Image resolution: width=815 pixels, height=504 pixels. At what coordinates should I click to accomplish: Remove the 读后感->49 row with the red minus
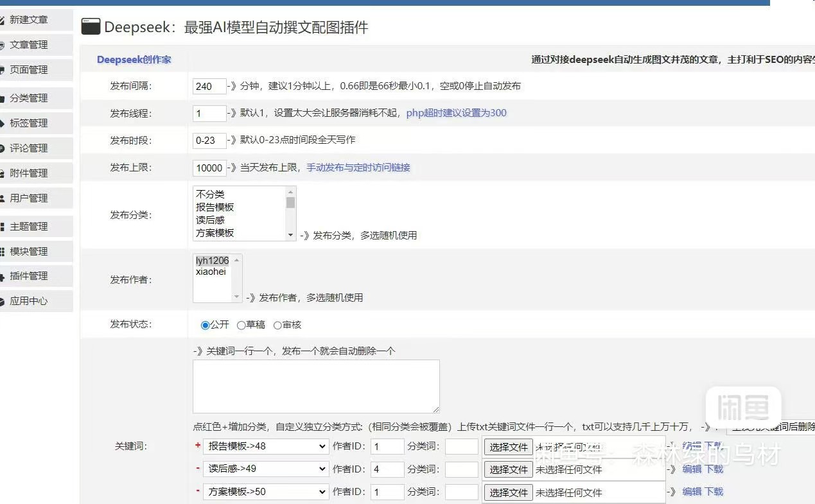[x=198, y=468]
